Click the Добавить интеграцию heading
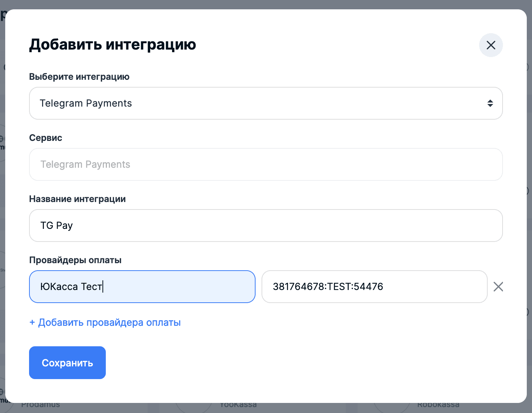The height and width of the screenshot is (413, 532). tap(113, 44)
